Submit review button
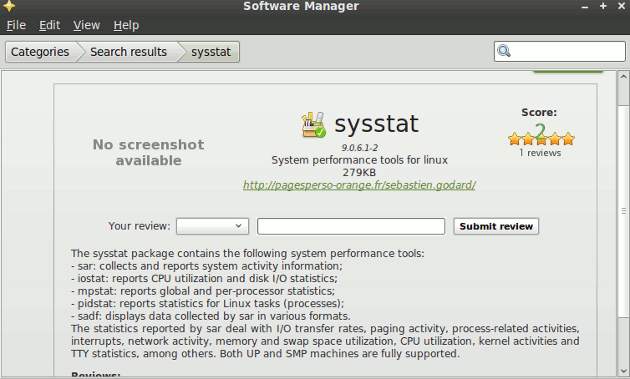The width and height of the screenshot is (630, 379). [496, 226]
